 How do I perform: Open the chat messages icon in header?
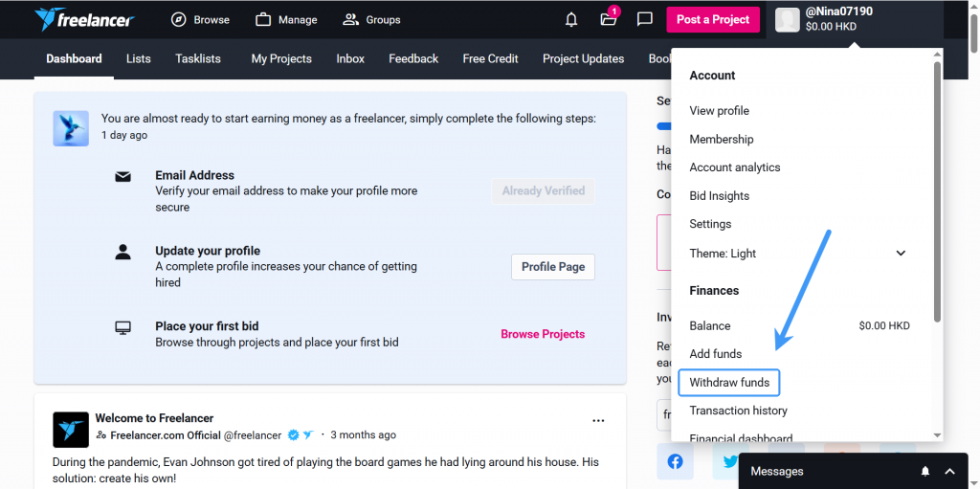(645, 19)
